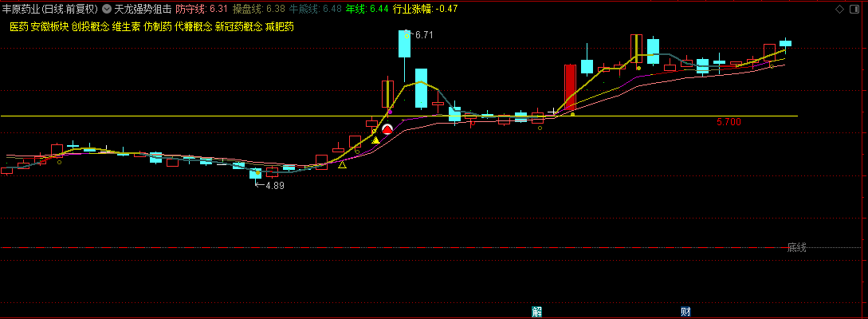The image size is (868, 319).
Task: Open the 代糖概念 concept tag
Action: coord(193,26)
